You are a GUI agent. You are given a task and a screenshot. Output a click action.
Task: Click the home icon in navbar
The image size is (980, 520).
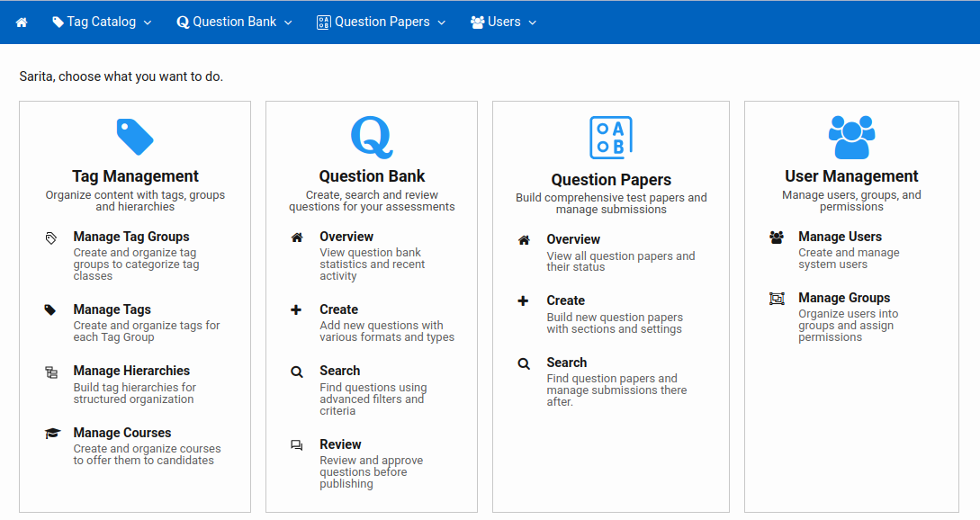[x=22, y=22]
